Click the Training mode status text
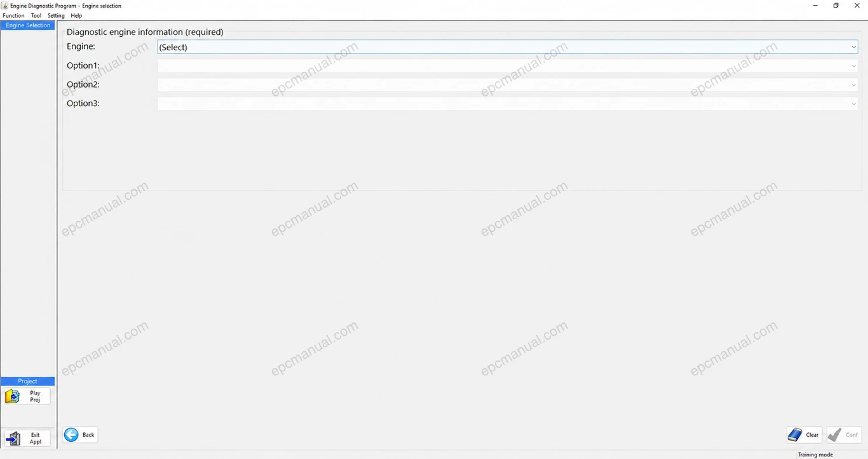Screen dimensions: 868x459 coord(815,455)
